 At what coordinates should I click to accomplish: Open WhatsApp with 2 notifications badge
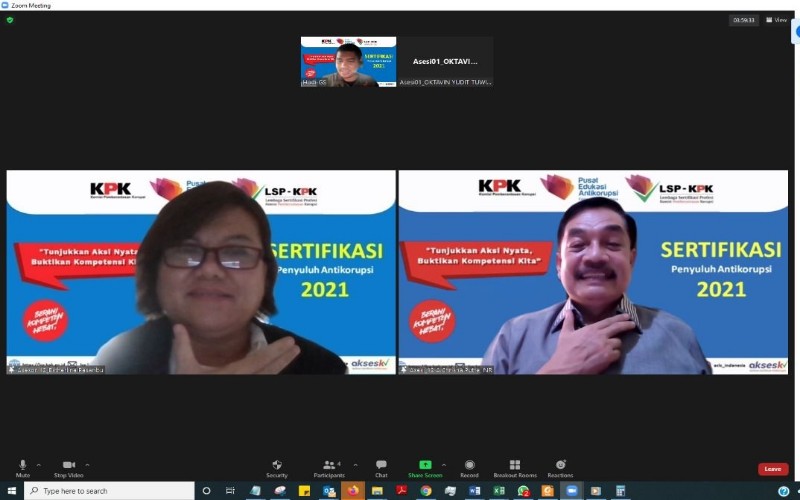[523, 491]
